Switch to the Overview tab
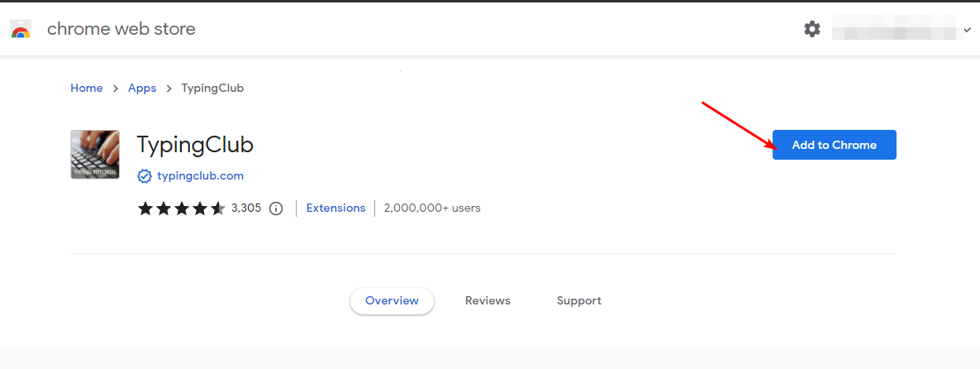 [x=392, y=301]
